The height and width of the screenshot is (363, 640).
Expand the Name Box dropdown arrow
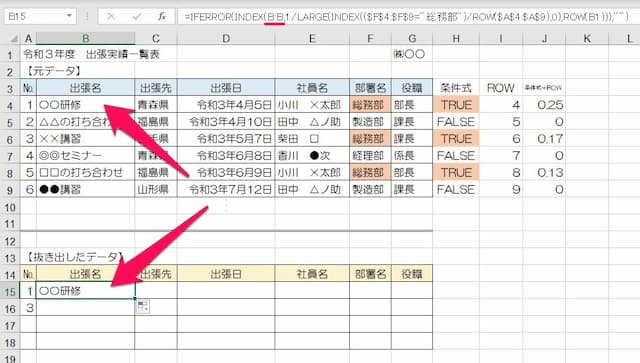tap(69, 16)
